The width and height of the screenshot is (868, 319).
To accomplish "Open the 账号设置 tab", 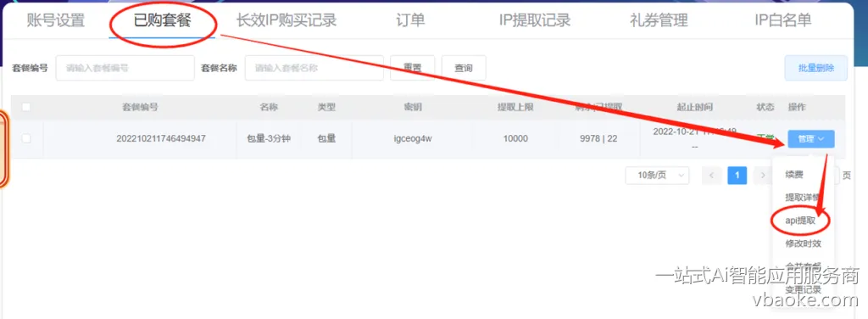I will pos(55,21).
